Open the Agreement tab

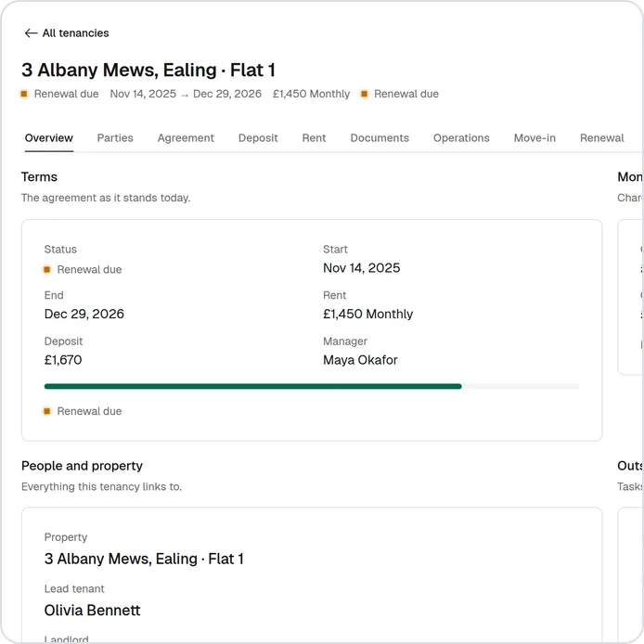[x=186, y=138]
